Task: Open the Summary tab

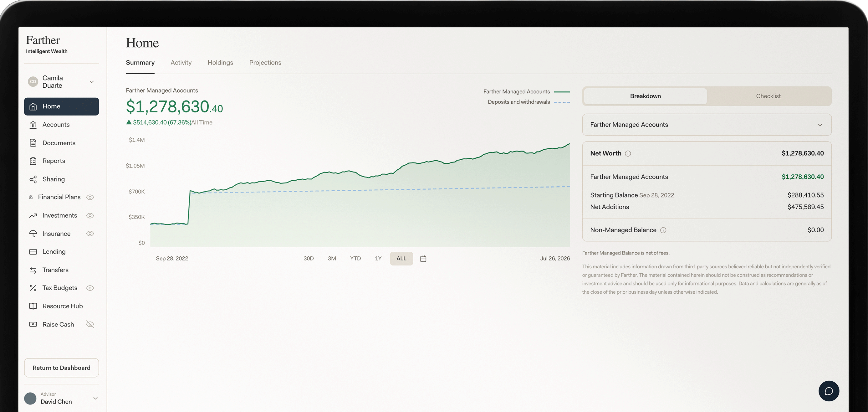Action: pyautogui.click(x=140, y=63)
